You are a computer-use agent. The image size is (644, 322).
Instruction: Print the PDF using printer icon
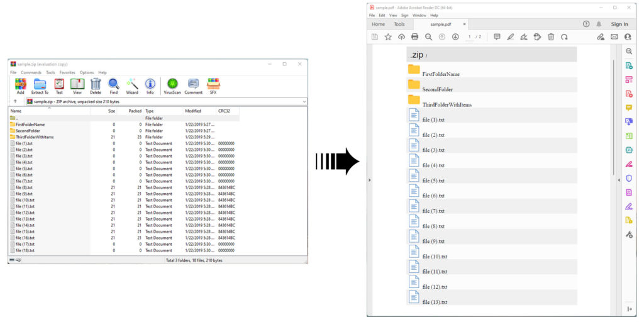pos(415,37)
